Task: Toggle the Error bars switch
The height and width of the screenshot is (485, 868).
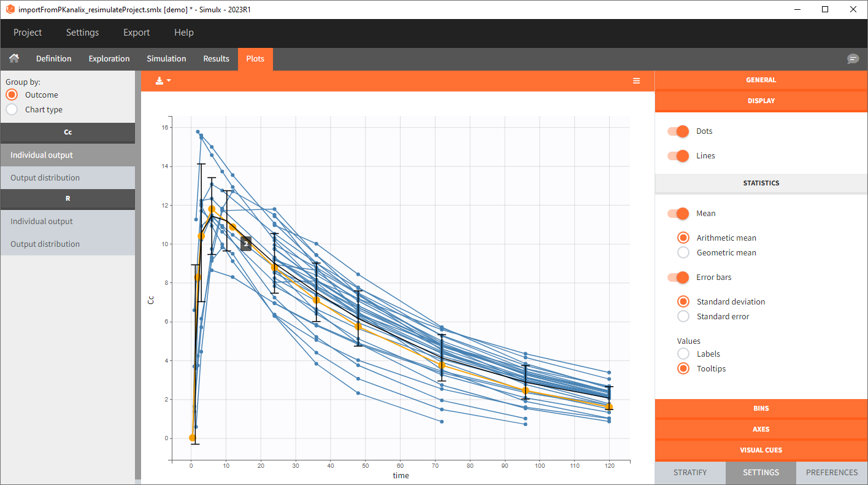Action: tap(678, 277)
